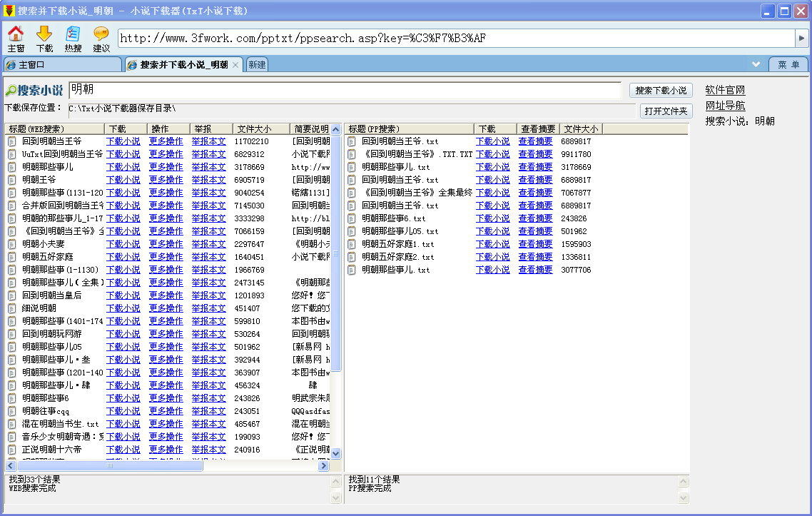
Task: Open the 新建 new tab
Action: [x=256, y=65]
